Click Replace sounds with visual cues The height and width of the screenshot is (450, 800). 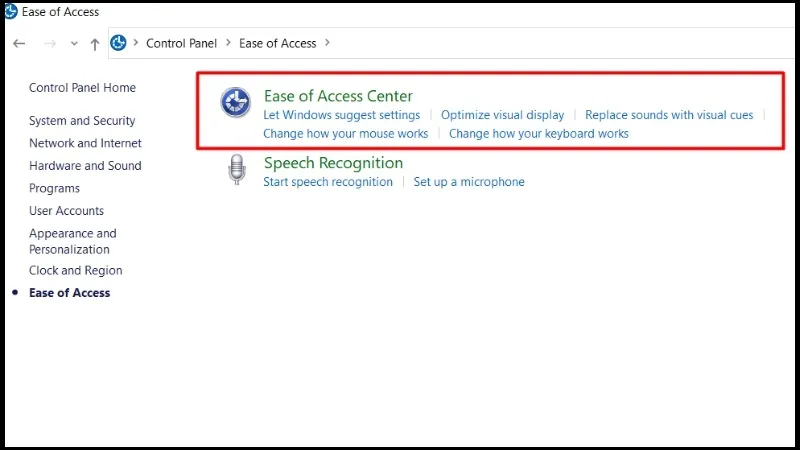point(669,115)
